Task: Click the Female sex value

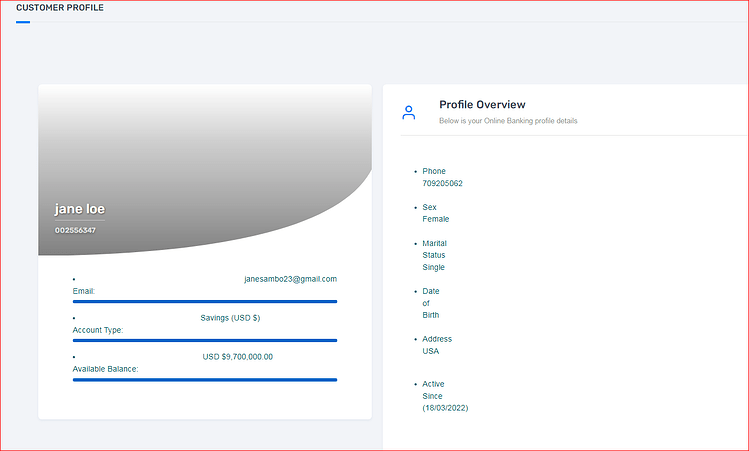Action: [436, 219]
